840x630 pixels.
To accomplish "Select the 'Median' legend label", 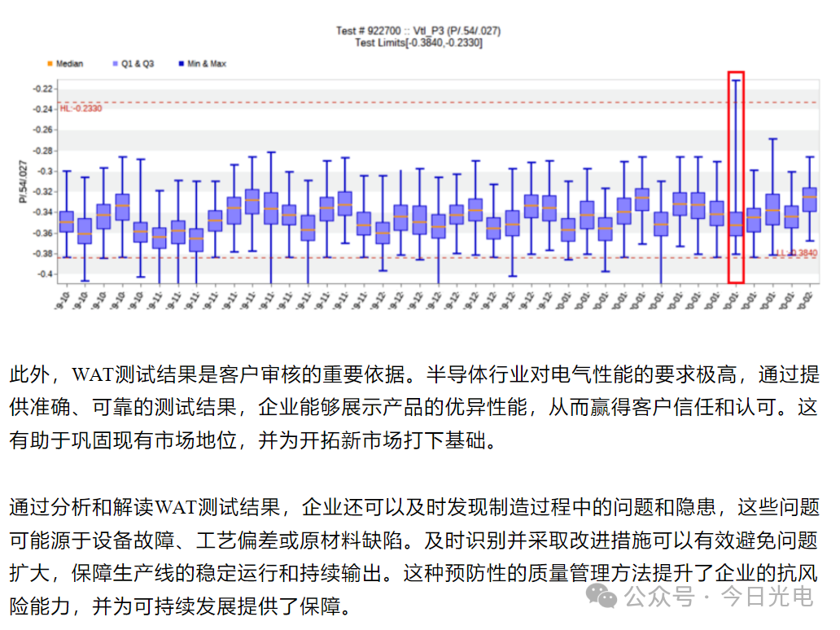I will 70,63.
